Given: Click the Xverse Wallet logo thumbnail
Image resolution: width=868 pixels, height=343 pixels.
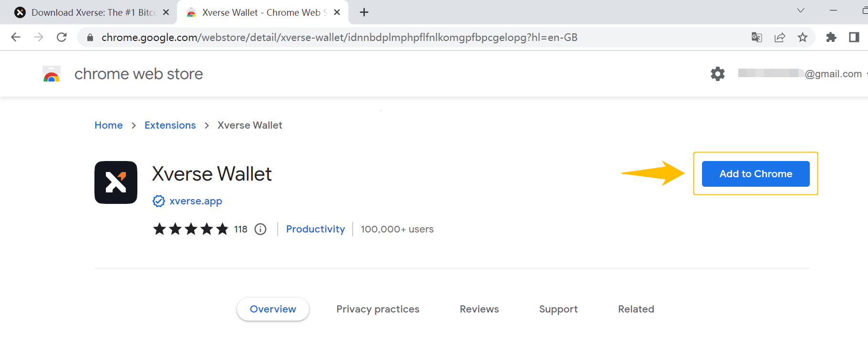Looking at the screenshot, I should coord(116,182).
